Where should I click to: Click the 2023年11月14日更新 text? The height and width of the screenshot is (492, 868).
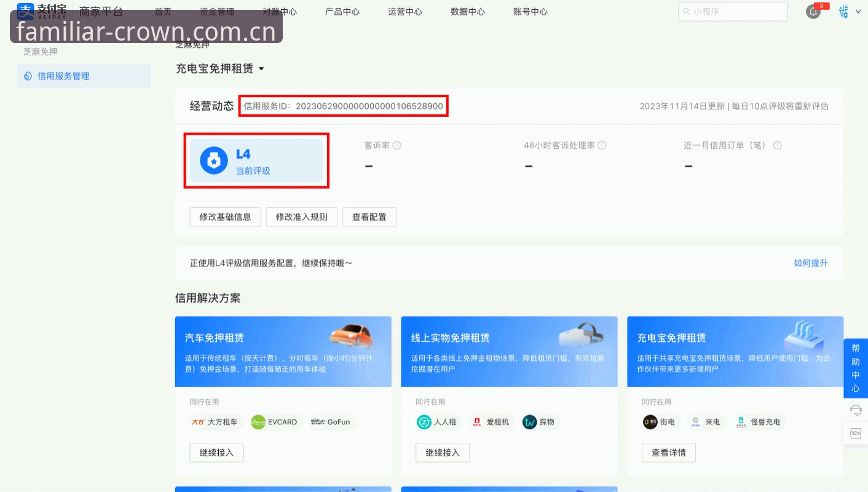tap(682, 106)
